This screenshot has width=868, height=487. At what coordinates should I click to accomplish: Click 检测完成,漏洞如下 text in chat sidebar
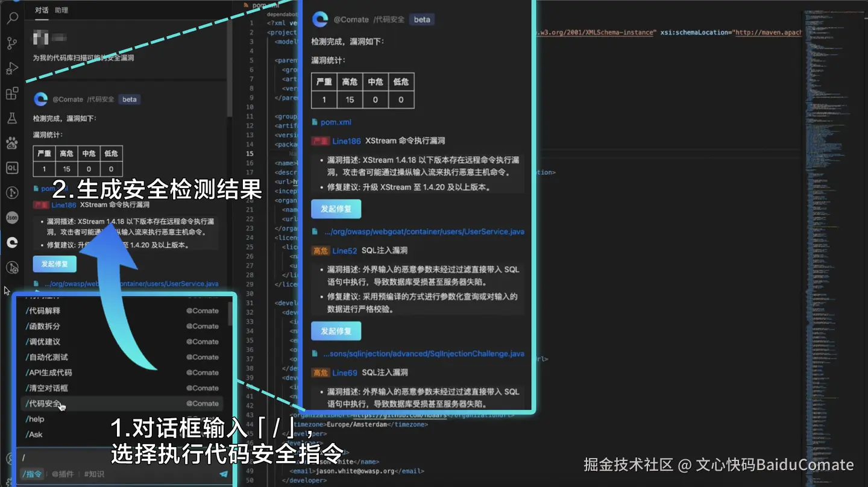64,119
